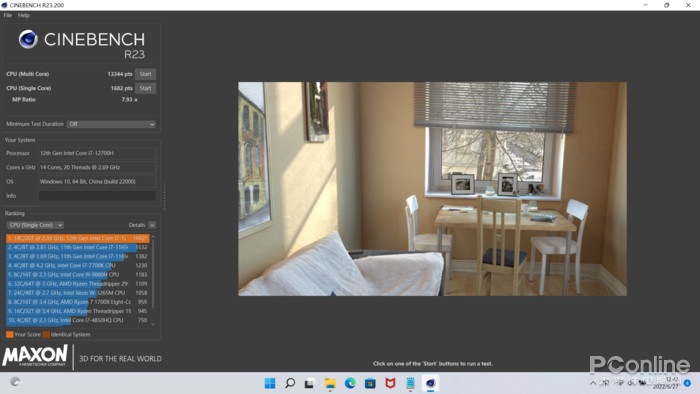Click the Cinebench icon in the taskbar

point(430,383)
